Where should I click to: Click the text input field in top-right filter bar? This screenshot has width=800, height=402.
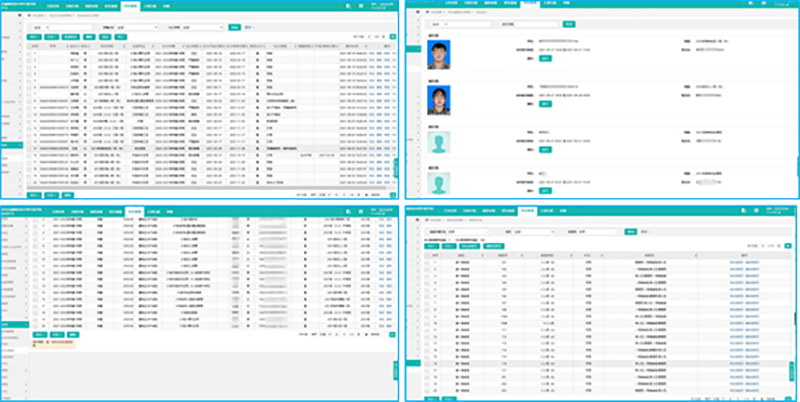point(528,22)
